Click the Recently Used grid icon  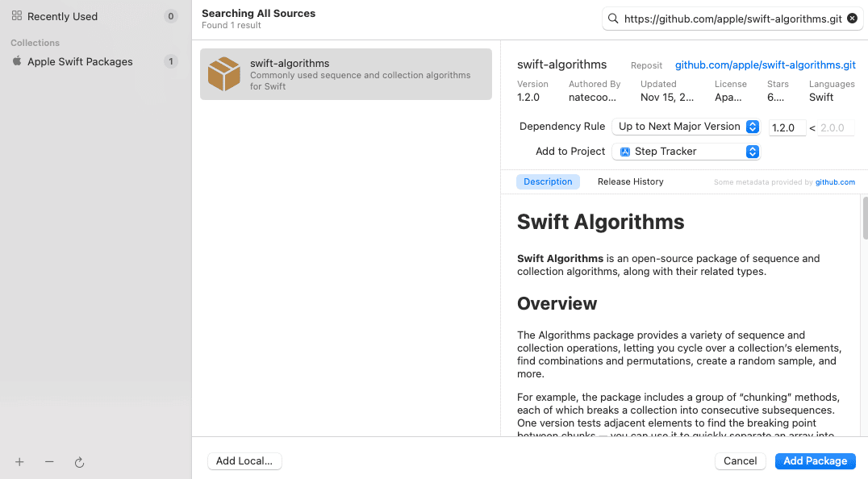[x=17, y=16]
